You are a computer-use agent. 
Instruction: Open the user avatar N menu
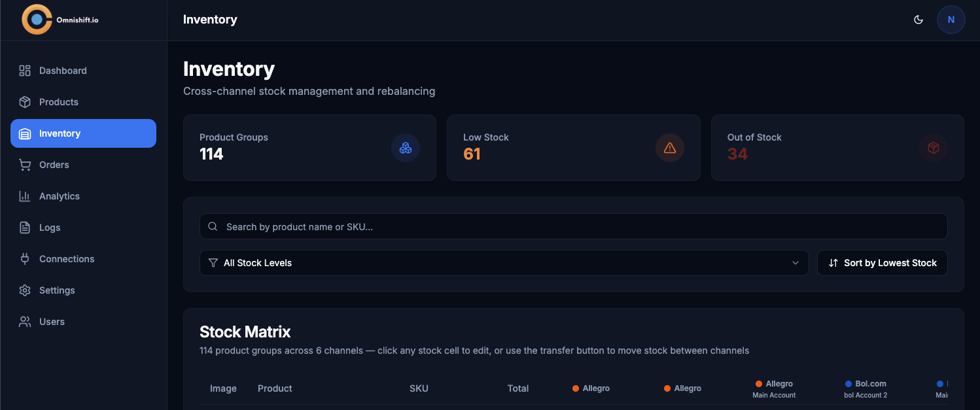[951, 20]
